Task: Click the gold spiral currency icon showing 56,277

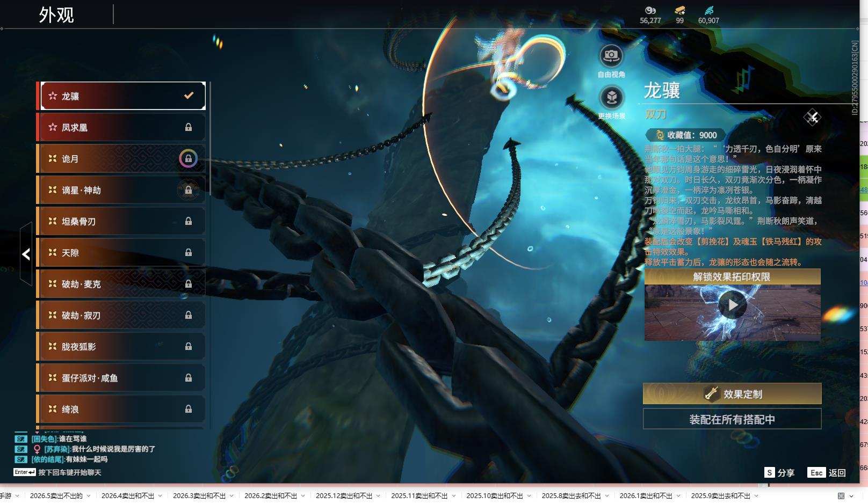Action: click(x=650, y=10)
